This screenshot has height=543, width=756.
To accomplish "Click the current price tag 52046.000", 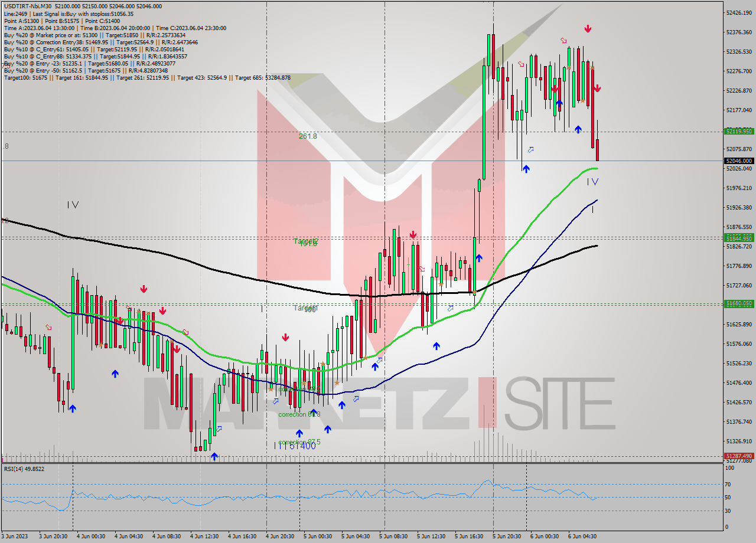I will tap(738, 161).
